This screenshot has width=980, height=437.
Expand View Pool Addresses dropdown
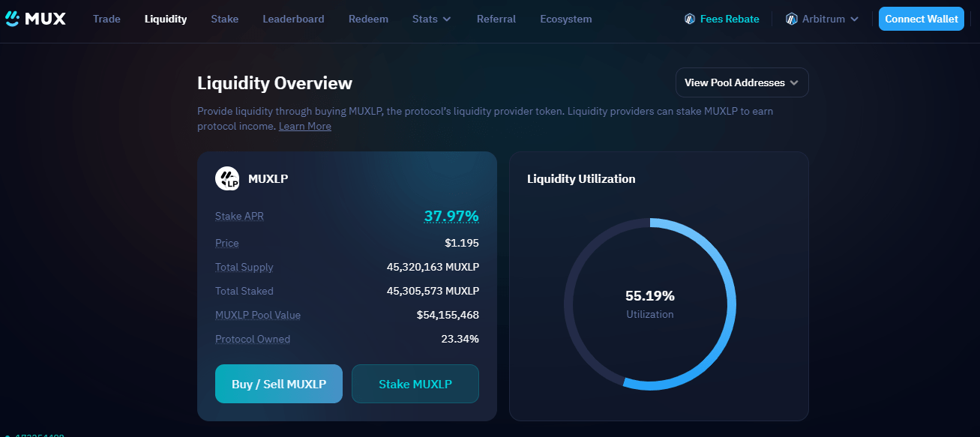[742, 82]
